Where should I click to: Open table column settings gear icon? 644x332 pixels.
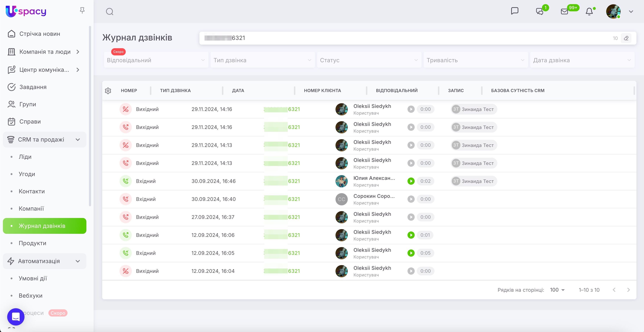[108, 91]
